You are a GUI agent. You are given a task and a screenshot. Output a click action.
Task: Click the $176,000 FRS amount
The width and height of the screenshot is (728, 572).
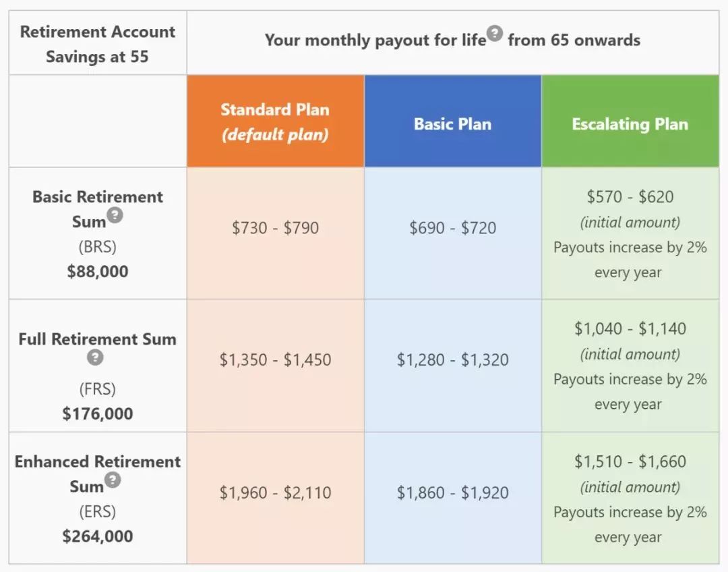tap(98, 413)
